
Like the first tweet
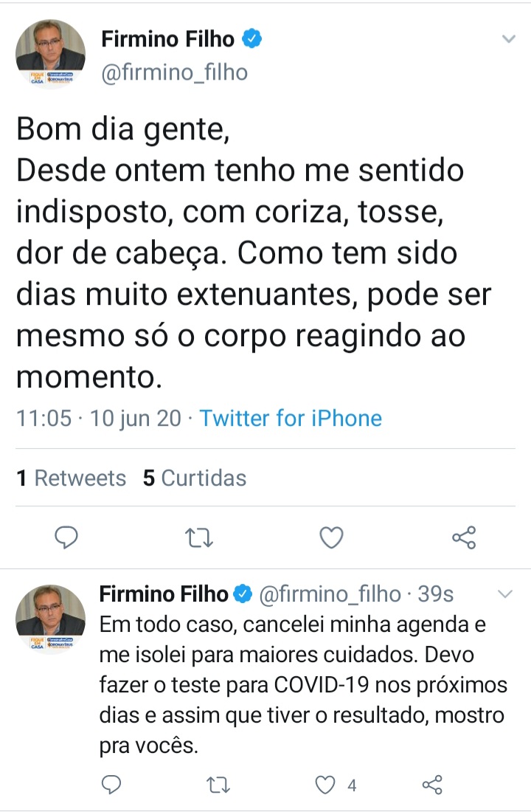(x=331, y=538)
